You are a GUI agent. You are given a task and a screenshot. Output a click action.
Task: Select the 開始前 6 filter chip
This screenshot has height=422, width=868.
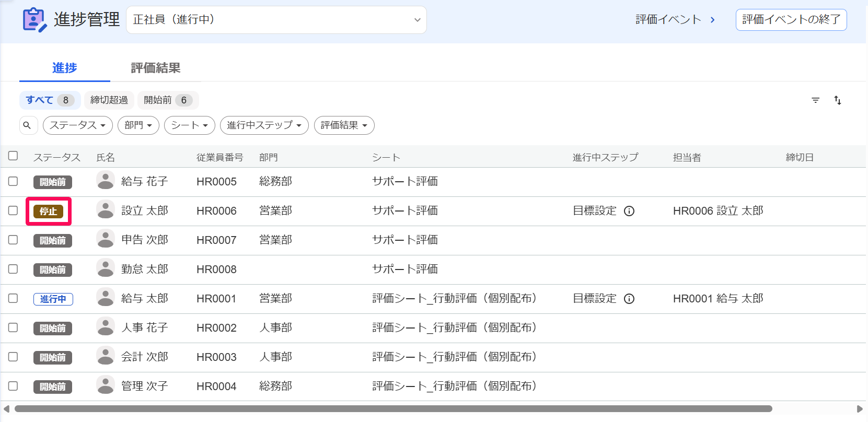tap(168, 100)
